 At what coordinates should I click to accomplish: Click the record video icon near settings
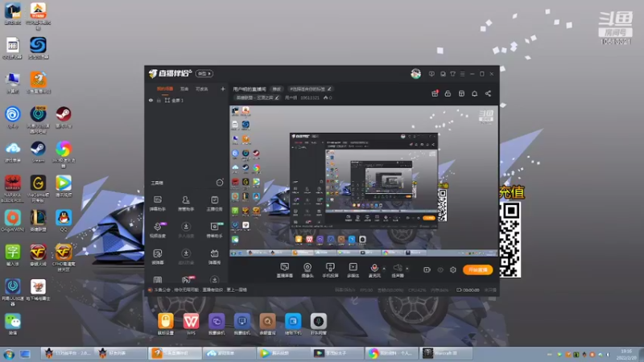pos(427,269)
